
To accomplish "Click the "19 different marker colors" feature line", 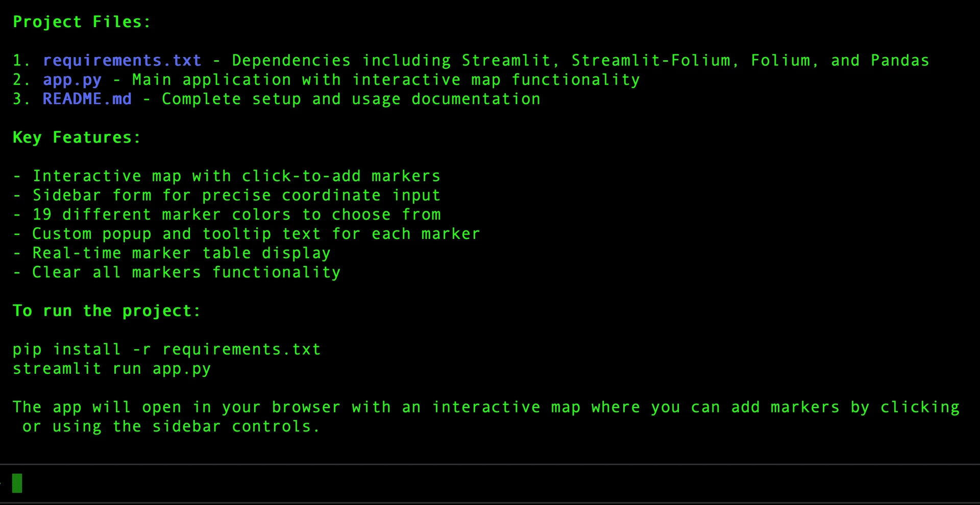I will point(236,215).
